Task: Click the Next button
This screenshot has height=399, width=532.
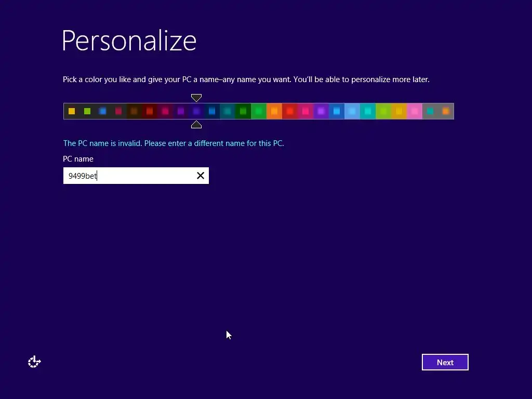Action: [445, 362]
